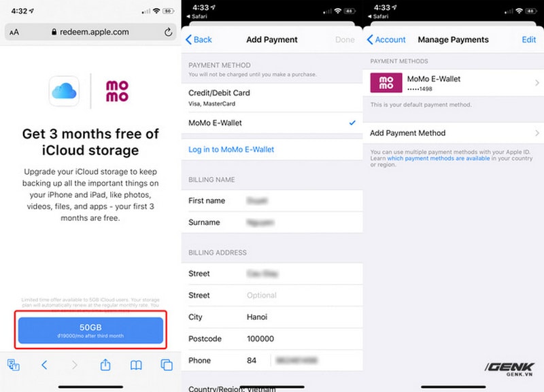Return to Account from Manage Payments
This screenshot has height=392, width=544.
click(386, 39)
